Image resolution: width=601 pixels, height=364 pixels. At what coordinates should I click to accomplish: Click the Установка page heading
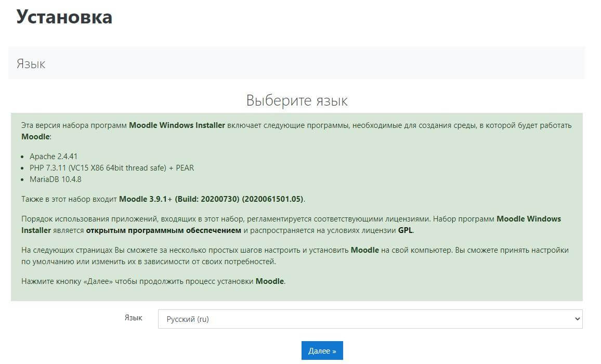(x=64, y=17)
